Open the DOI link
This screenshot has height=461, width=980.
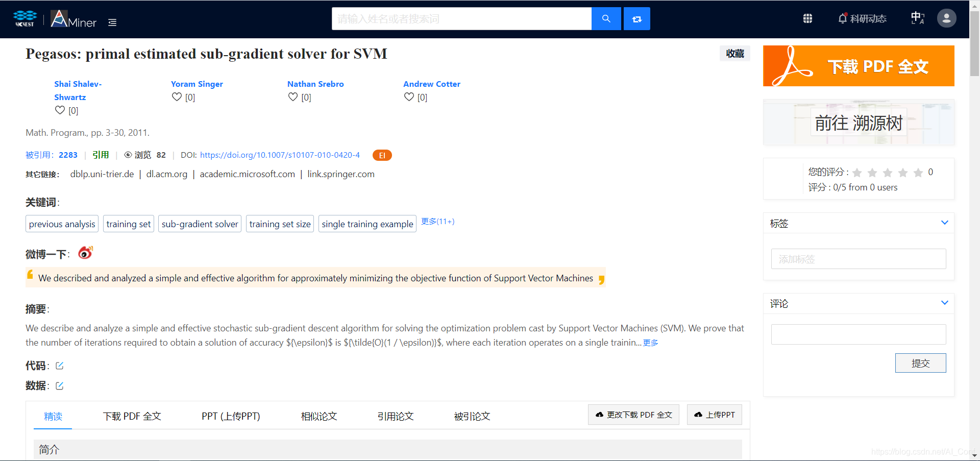[280, 155]
